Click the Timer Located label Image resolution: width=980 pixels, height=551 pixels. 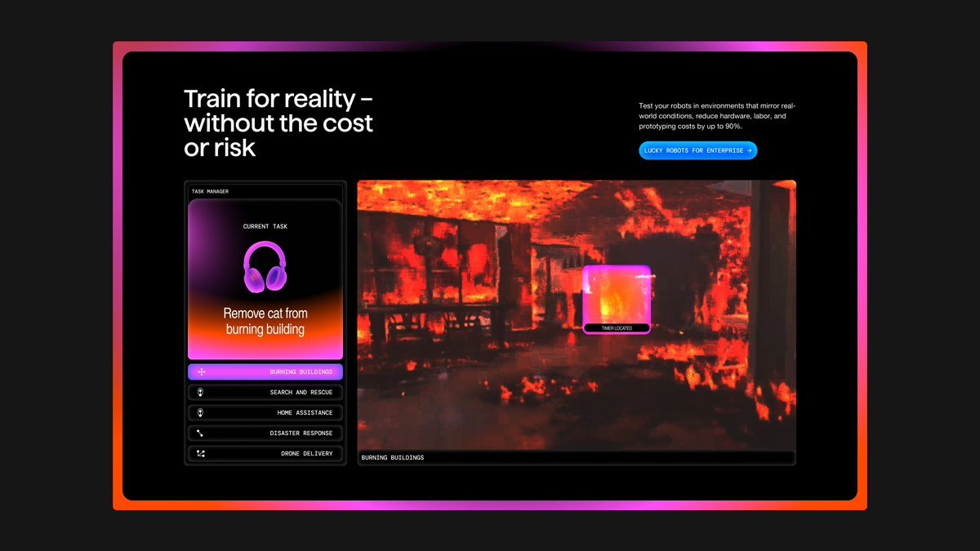617,328
